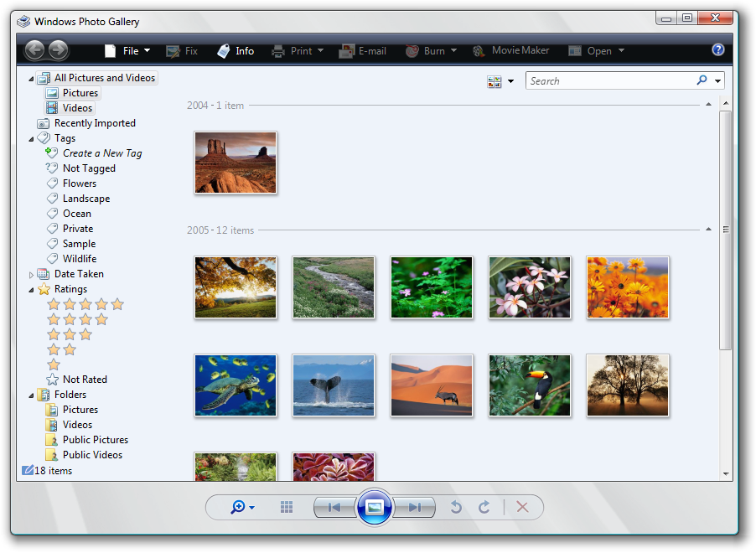Collapse the 2005 group
This screenshot has height=553, width=756.
708,230
